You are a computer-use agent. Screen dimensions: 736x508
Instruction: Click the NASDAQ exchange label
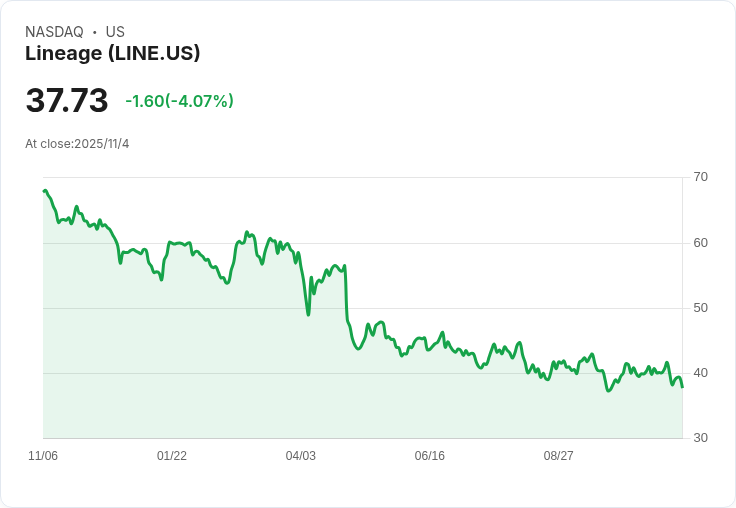pos(54,32)
